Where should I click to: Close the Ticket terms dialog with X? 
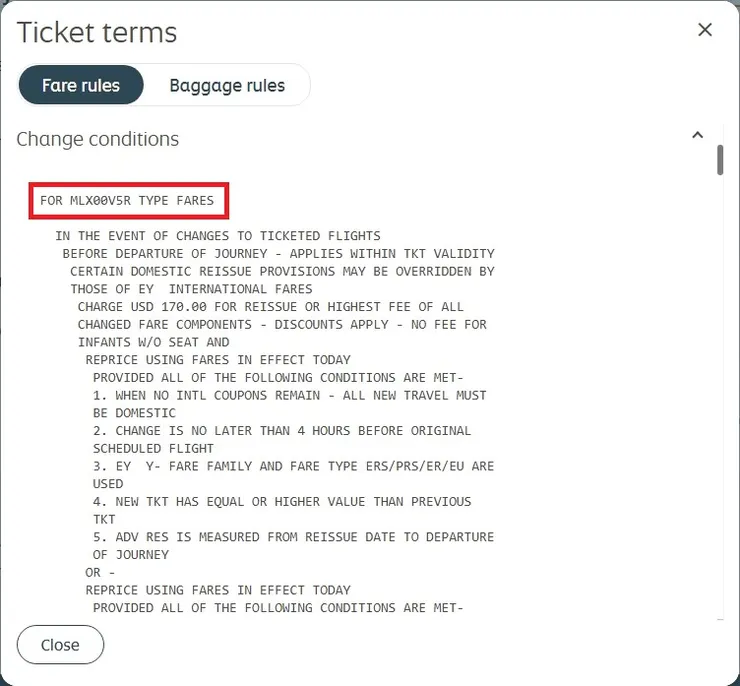tap(705, 30)
